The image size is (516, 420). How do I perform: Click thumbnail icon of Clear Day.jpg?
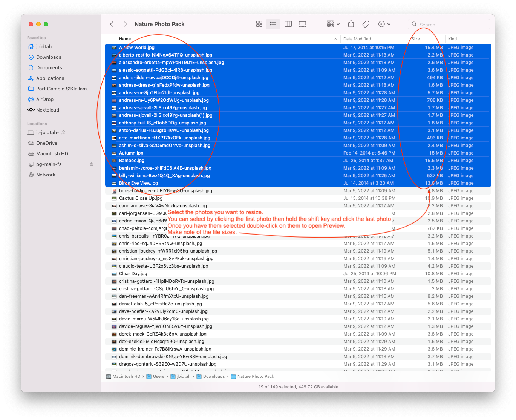point(114,274)
